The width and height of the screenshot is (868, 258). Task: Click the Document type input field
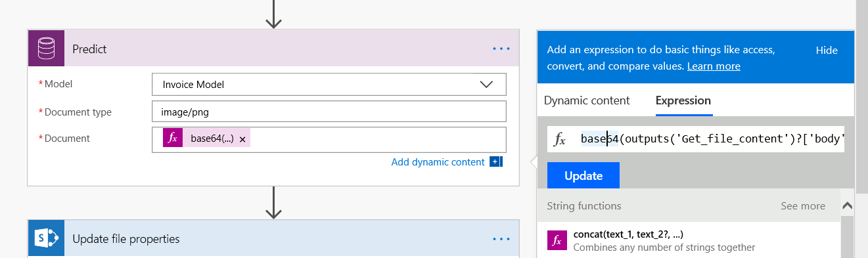pyautogui.click(x=329, y=112)
